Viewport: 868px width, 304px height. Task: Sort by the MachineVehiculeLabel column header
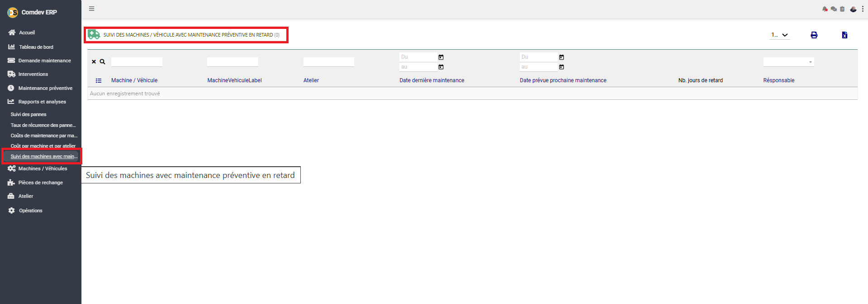[234, 80]
